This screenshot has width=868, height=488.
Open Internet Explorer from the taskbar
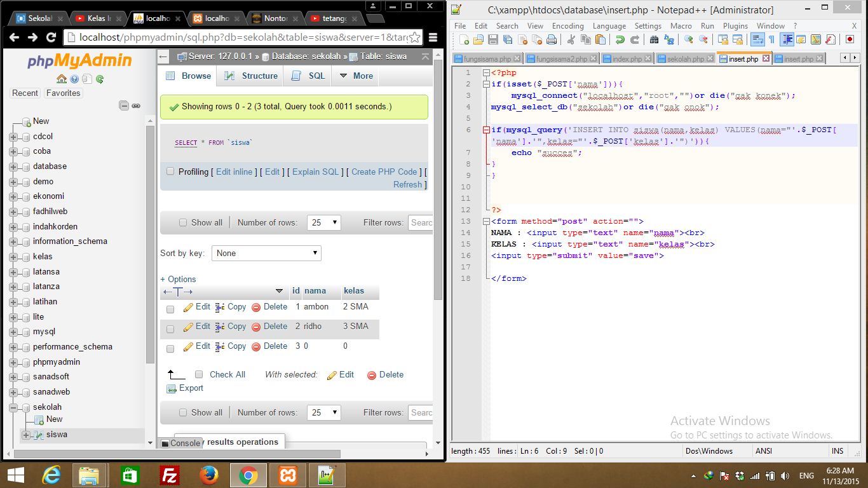coord(51,475)
